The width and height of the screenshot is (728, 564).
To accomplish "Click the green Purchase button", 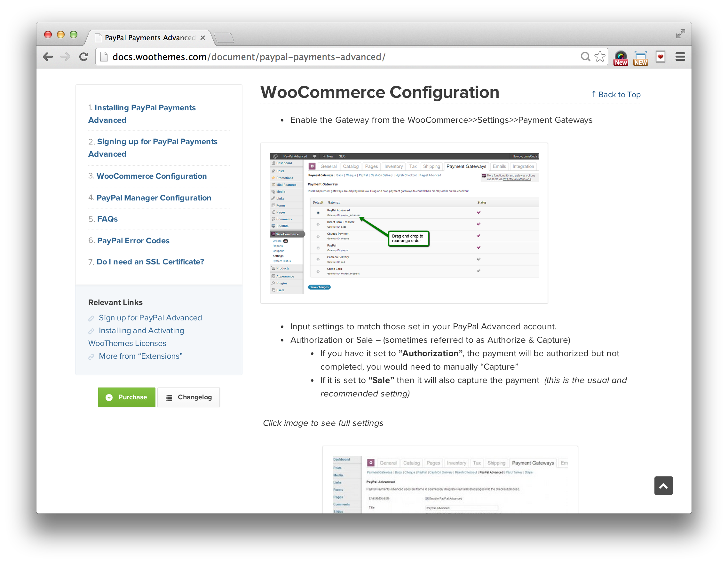I will pyautogui.click(x=127, y=397).
